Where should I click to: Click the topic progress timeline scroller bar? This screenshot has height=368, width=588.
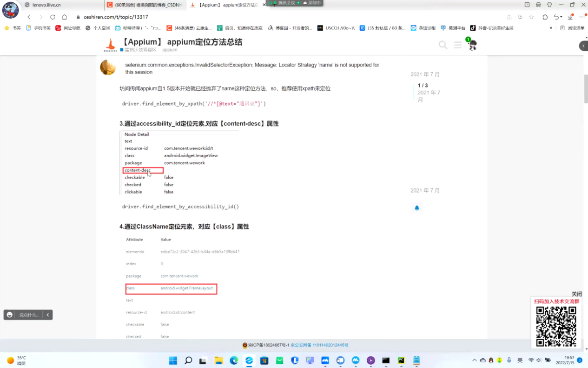(x=414, y=92)
